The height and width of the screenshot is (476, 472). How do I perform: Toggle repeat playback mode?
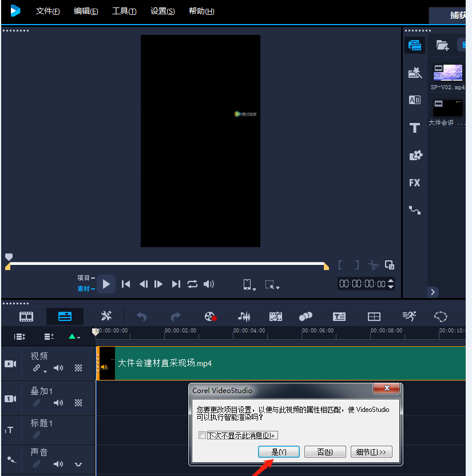tap(192, 284)
